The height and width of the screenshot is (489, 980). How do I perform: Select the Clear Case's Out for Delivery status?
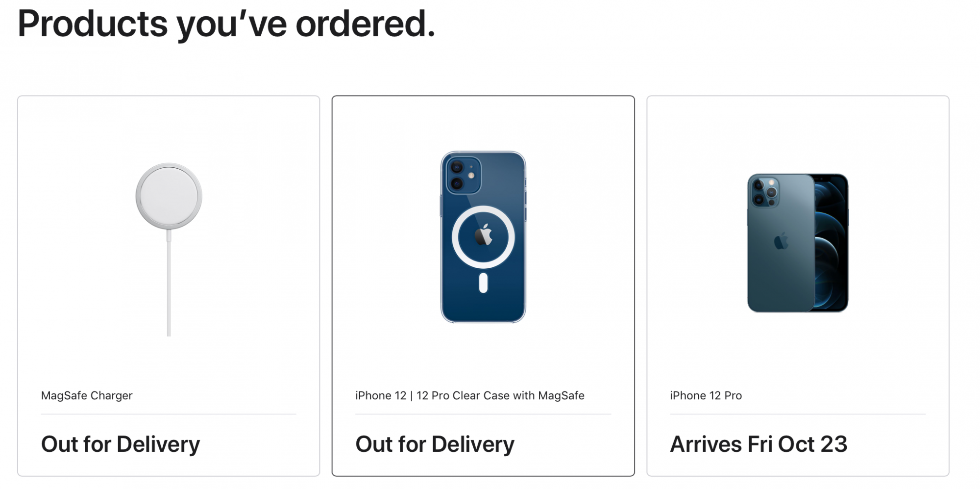(435, 444)
